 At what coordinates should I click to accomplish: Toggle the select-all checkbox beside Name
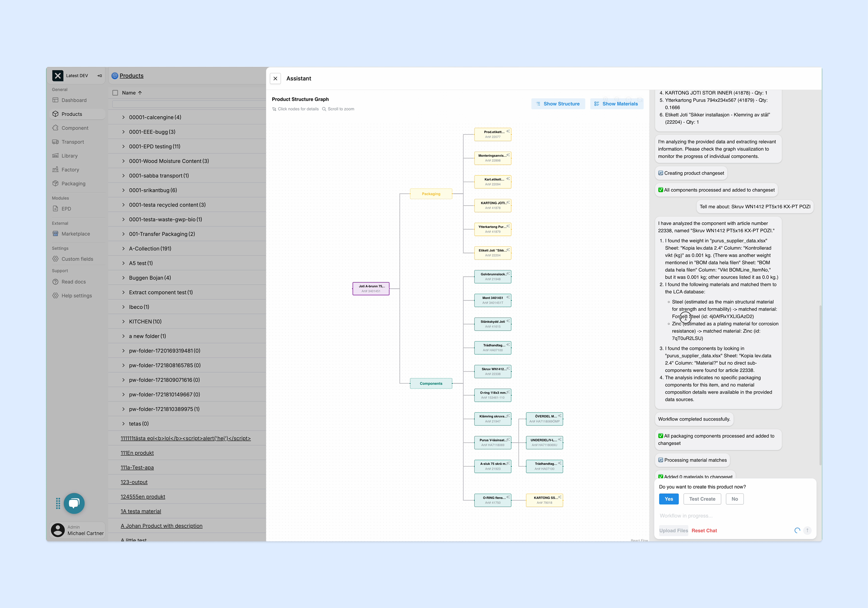pyautogui.click(x=115, y=93)
